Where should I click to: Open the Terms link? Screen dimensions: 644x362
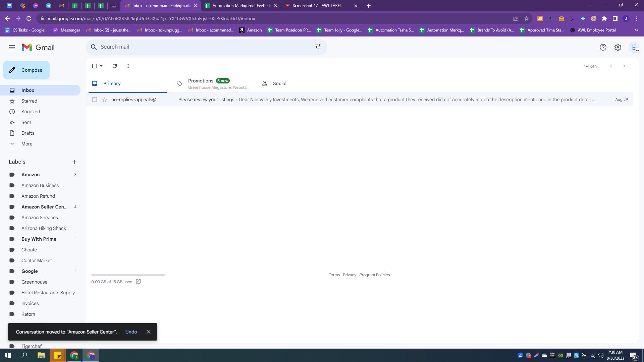tap(334, 275)
